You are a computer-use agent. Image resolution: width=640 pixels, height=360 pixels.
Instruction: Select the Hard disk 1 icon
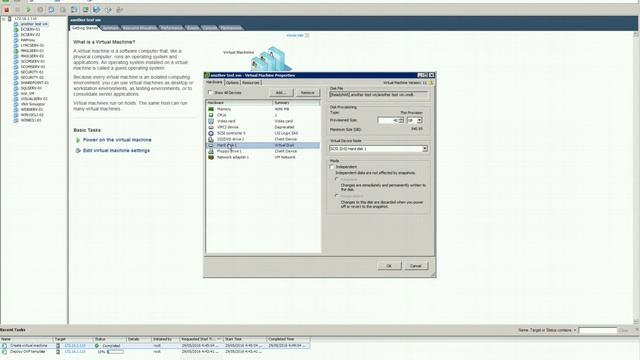point(211,145)
